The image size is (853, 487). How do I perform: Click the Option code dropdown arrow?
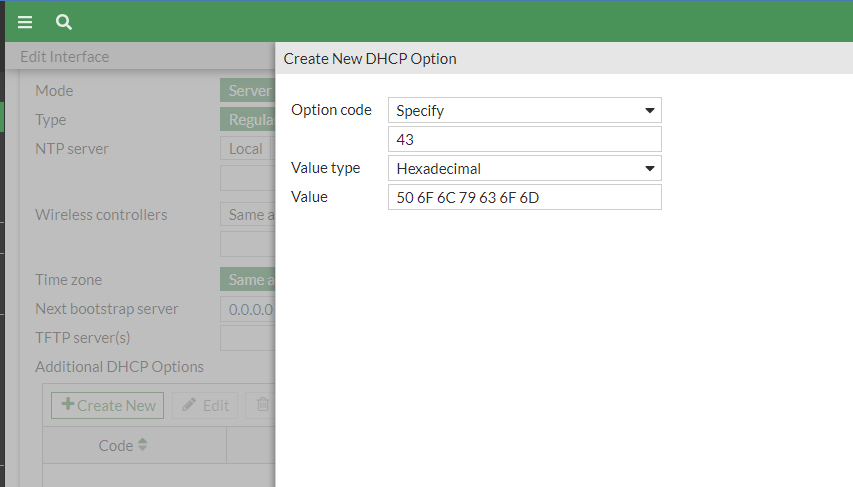click(x=649, y=110)
